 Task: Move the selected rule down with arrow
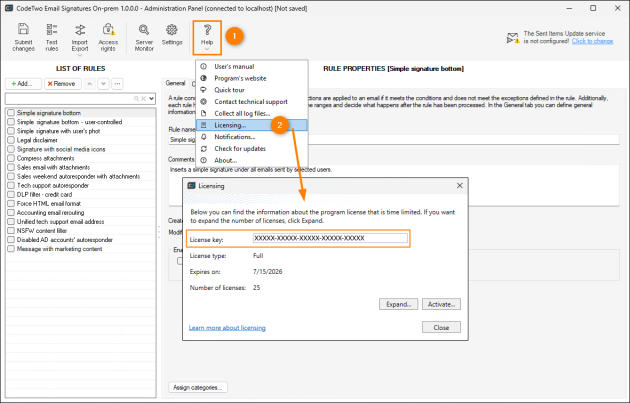click(103, 84)
